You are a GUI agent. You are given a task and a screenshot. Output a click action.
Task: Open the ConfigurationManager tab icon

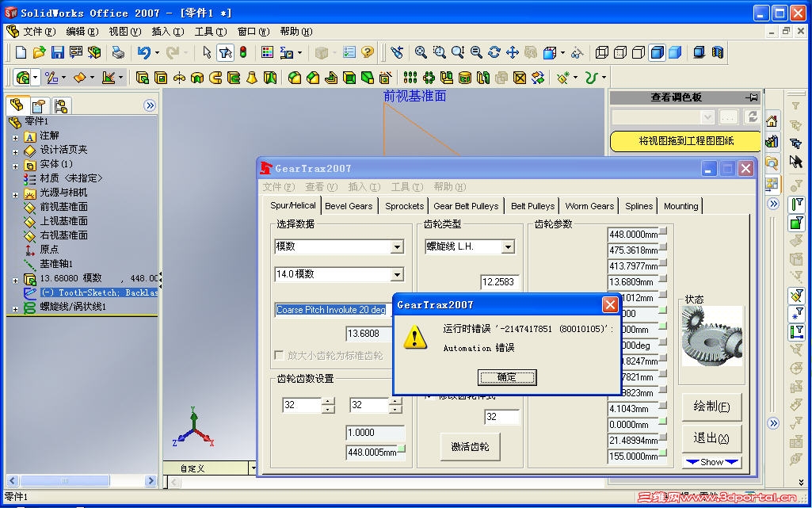coord(61,106)
